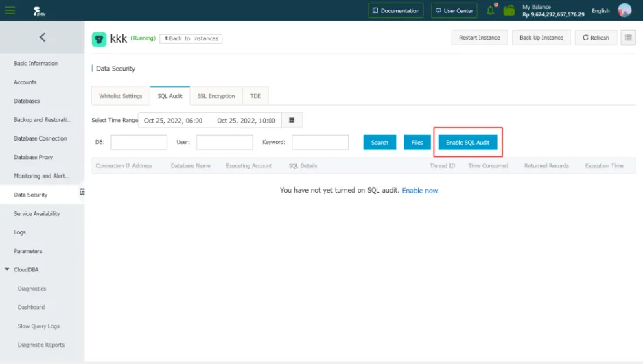This screenshot has height=364, width=643.
Task: Back Up Instance
Action: (x=541, y=38)
